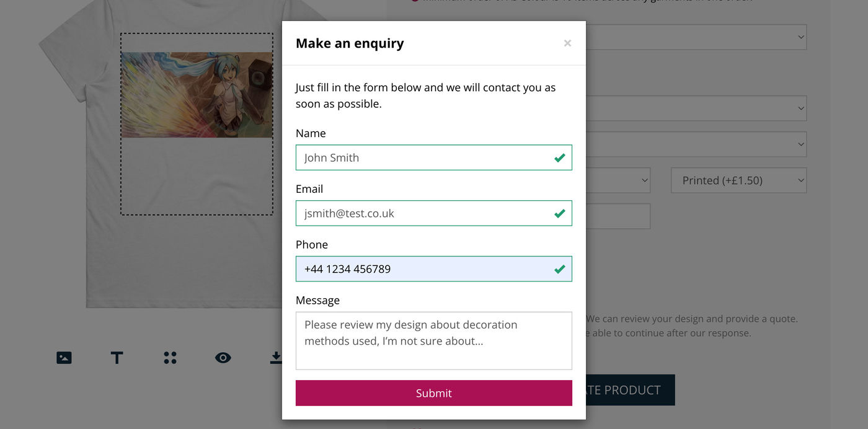
Task: Click the four-dots pattern icon
Action: coord(170,358)
